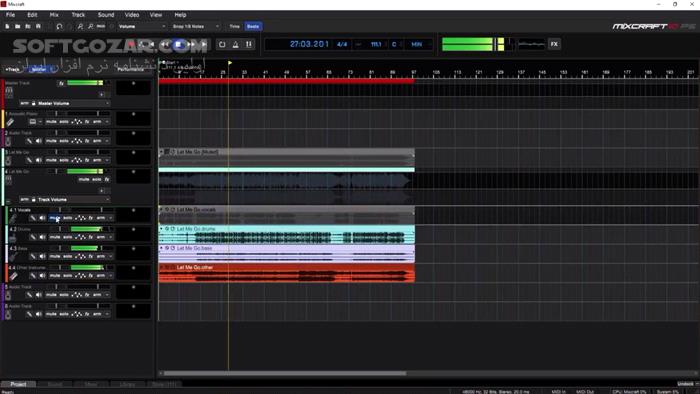Solo the 4.2 Drums track
700x394 pixels.
68,237
